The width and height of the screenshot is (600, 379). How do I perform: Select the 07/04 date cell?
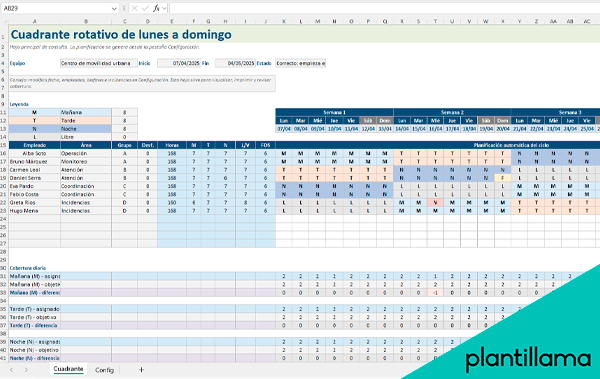point(284,129)
